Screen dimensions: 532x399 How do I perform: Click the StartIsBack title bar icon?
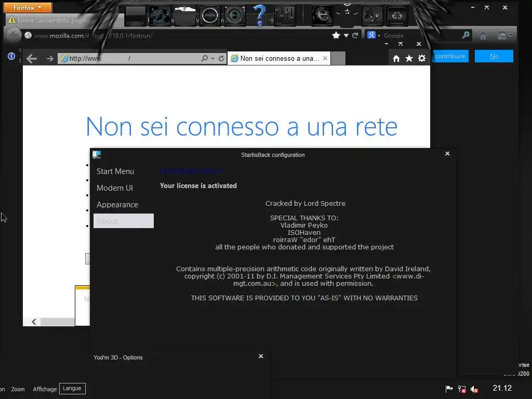coord(97,155)
